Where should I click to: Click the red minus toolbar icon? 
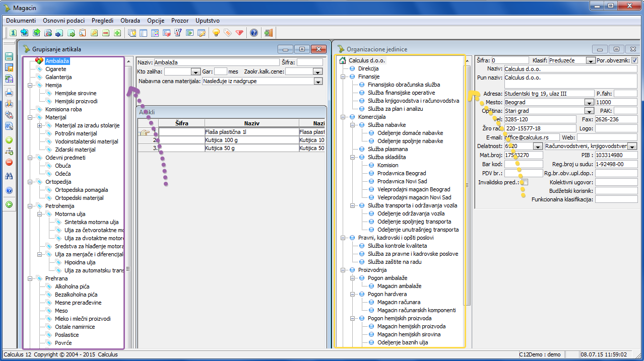[106, 33]
